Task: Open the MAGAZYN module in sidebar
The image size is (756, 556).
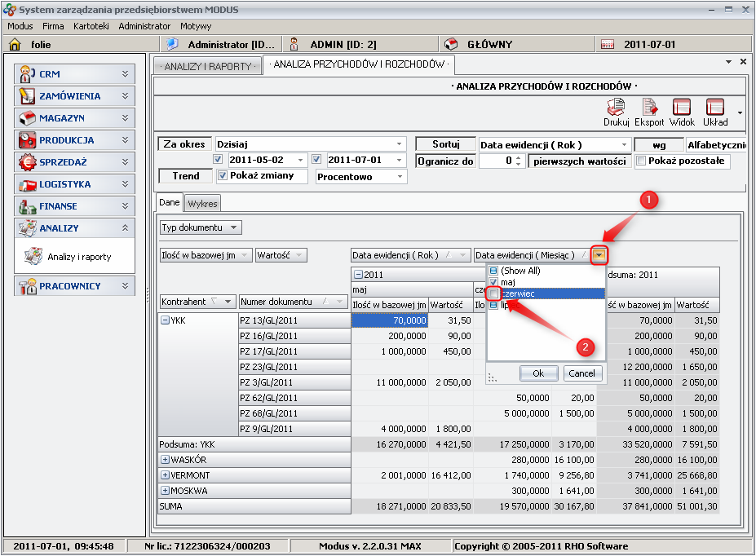Action: click(x=73, y=118)
